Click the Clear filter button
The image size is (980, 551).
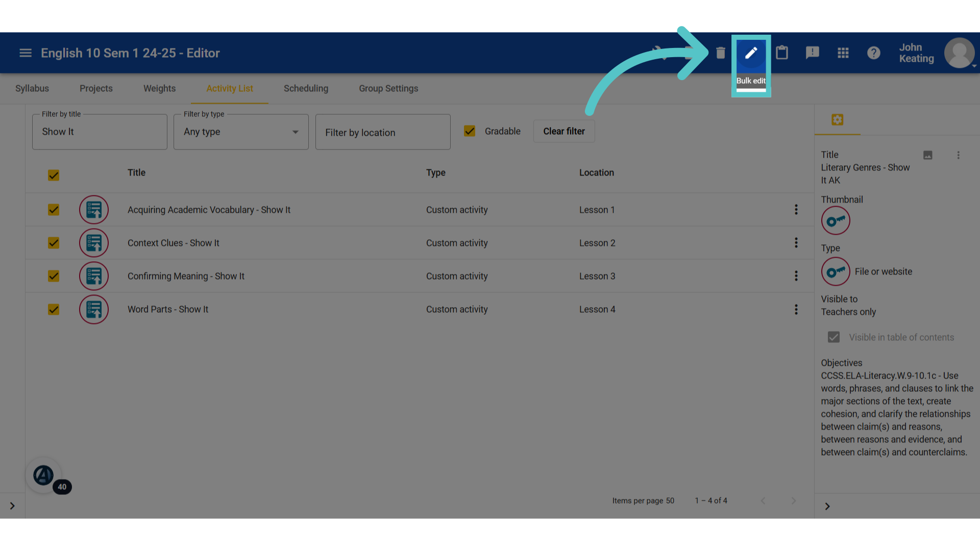[564, 131]
